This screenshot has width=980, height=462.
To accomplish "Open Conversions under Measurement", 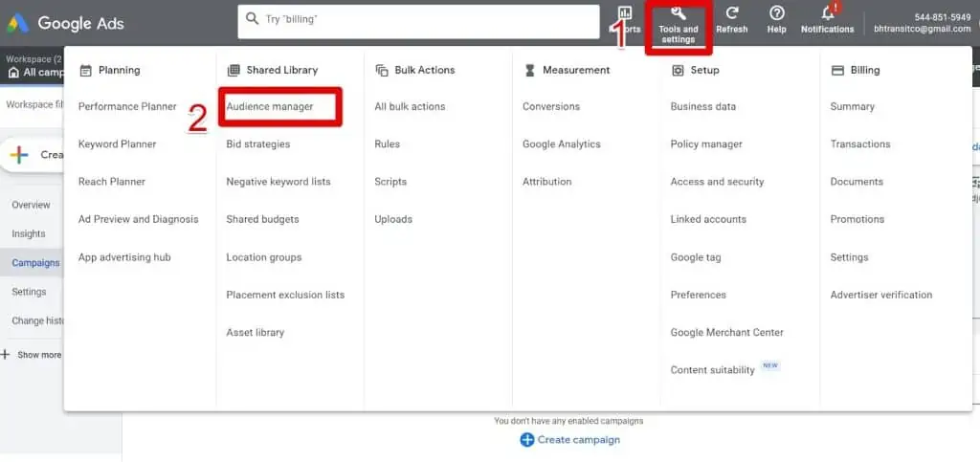I will [550, 107].
